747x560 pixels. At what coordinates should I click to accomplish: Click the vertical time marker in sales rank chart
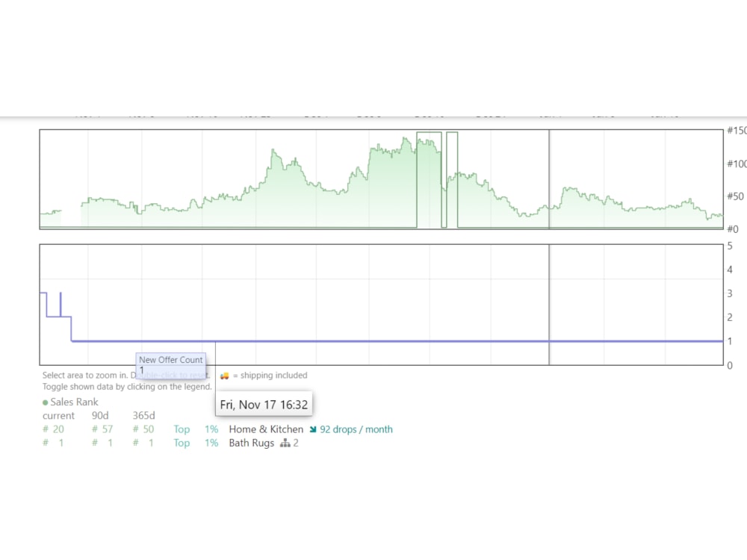click(549, 179)
